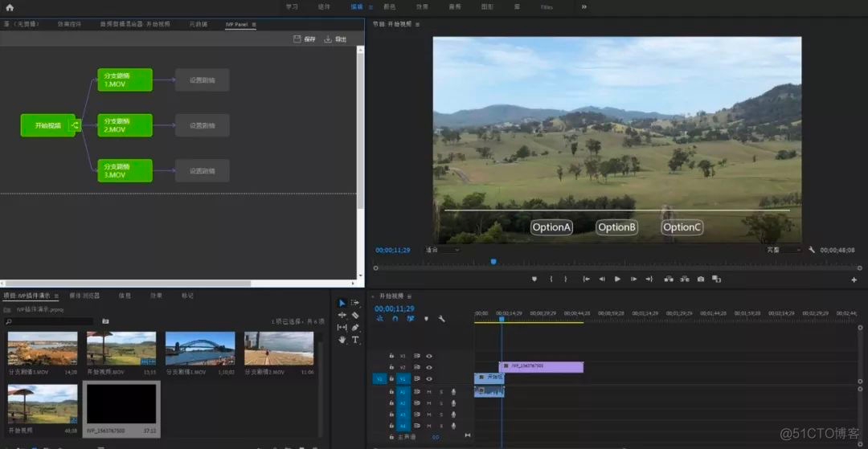Image resolution: width=868 pixels, height=449 pixels.
Task: Add marker in the timeline header
Action: pyautogui.click(x=426, y=319)
